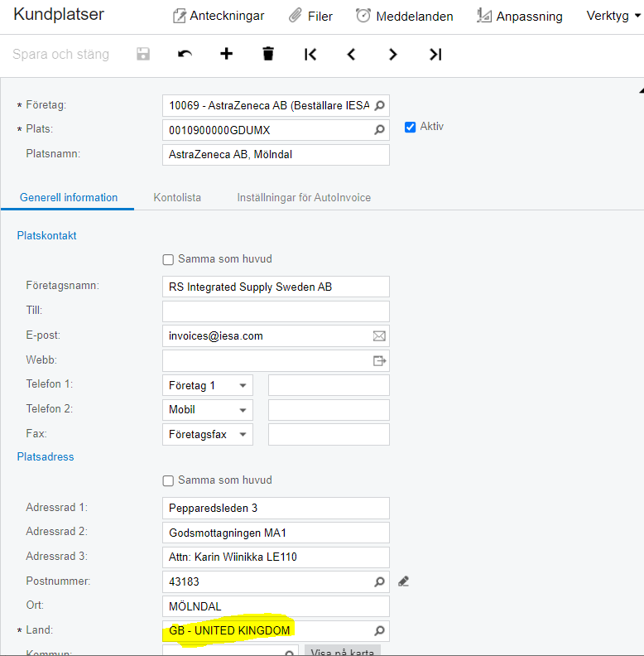Check Samma som huvud under Platskontakt
The width and height of the screenshot is (644, 656).
[168, 260]
